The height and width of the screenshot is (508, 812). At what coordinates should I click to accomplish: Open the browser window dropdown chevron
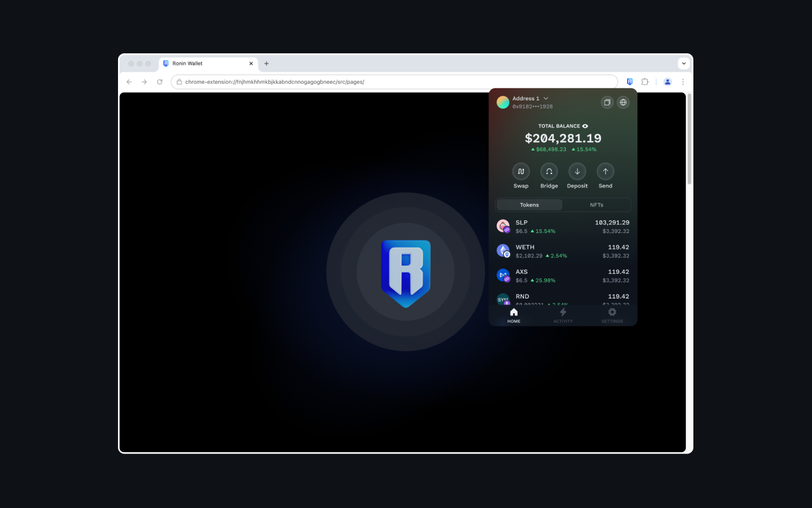[x=683, y=63]
